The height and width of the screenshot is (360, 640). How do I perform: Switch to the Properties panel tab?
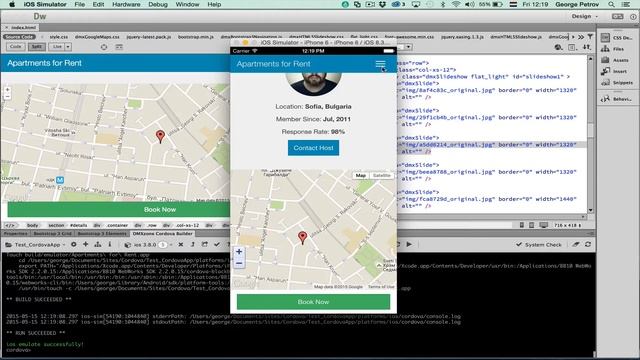(x=16, y=233)
